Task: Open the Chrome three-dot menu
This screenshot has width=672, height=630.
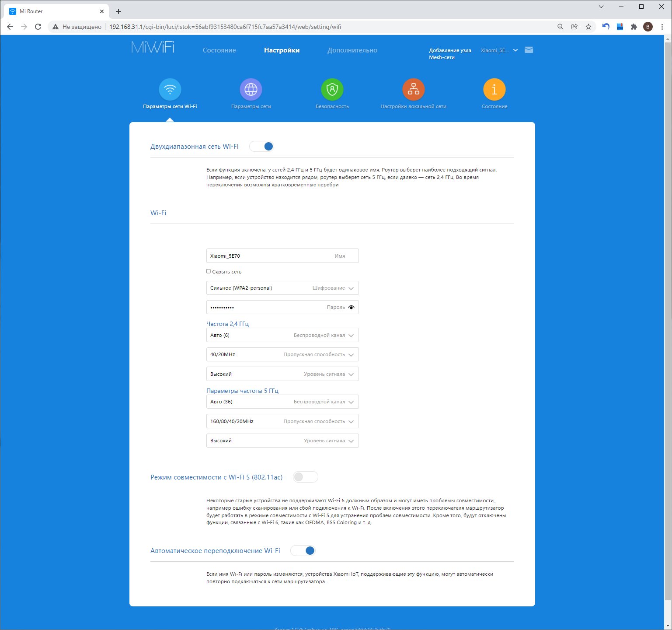Action: 662,27
